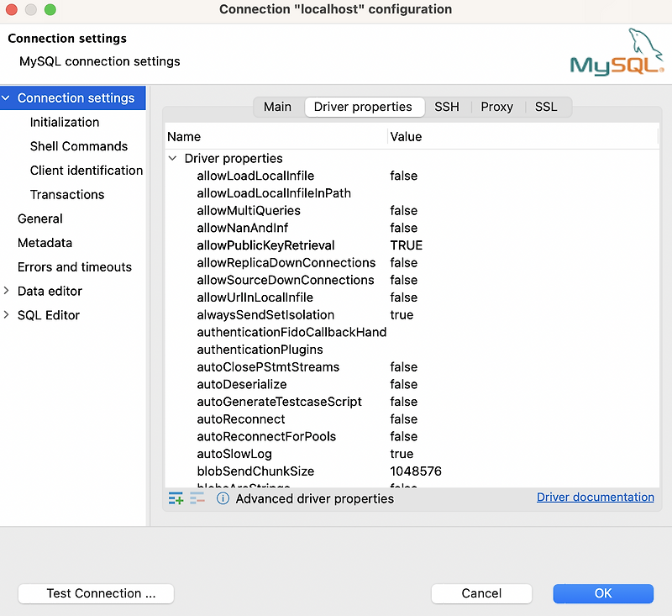This screenshot has height=616, width=672.
Task: Collapse the Driver properties tree
Action: (x=173, y=157)
